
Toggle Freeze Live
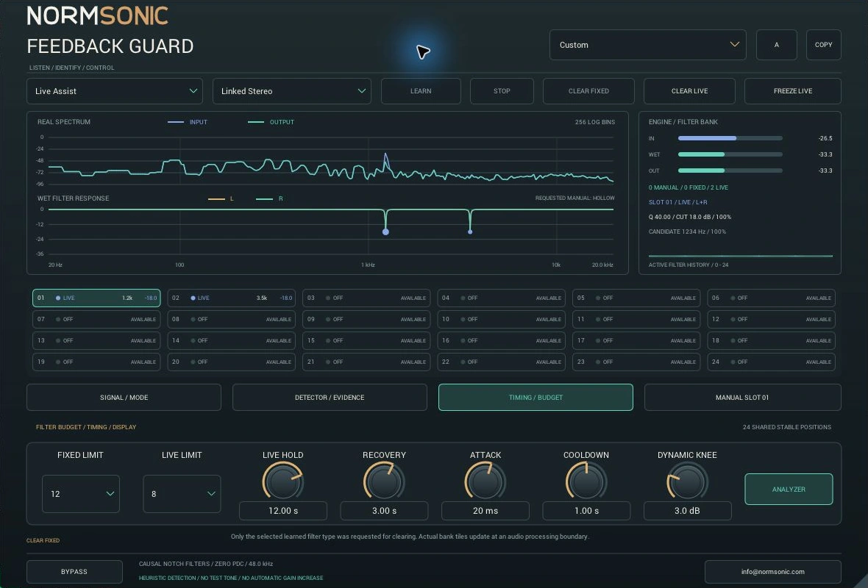tap(793, 90)
